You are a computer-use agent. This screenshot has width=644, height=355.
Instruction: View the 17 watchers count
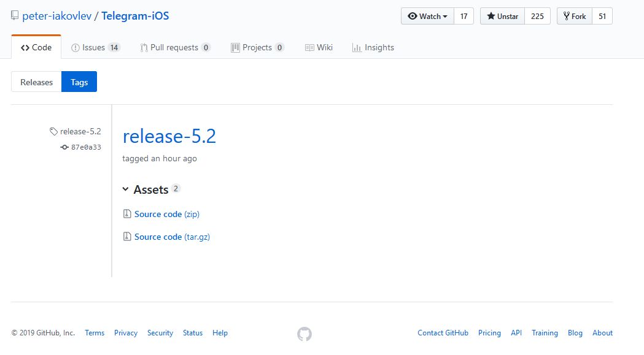[464, 16]
